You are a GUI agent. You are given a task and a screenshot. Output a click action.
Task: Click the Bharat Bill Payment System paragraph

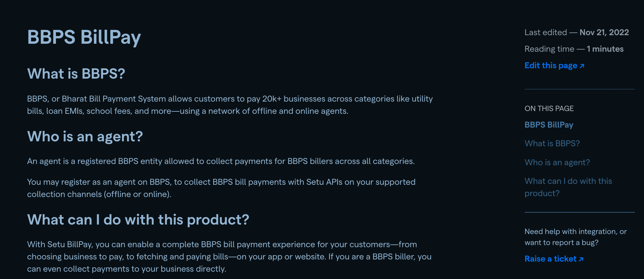(x=230, y=105)
